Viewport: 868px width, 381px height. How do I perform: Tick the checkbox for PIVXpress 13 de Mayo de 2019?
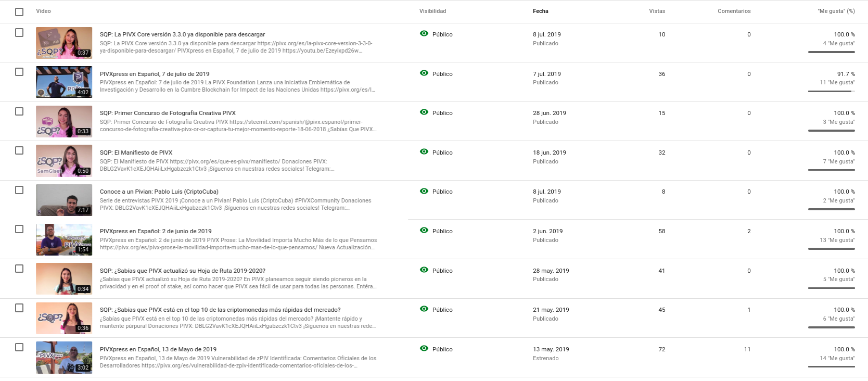pyautogui.click(x=19, y=348)
